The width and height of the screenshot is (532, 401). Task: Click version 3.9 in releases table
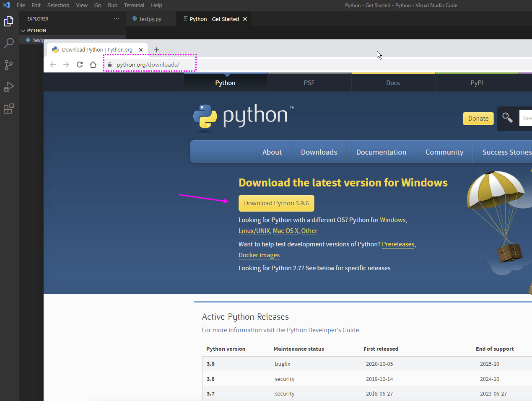point(210,364)
